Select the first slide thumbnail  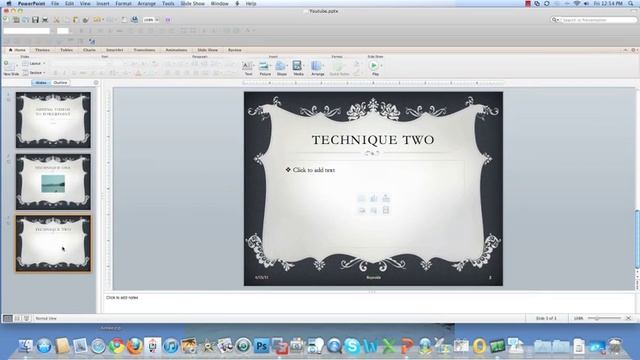pos(53,120)
